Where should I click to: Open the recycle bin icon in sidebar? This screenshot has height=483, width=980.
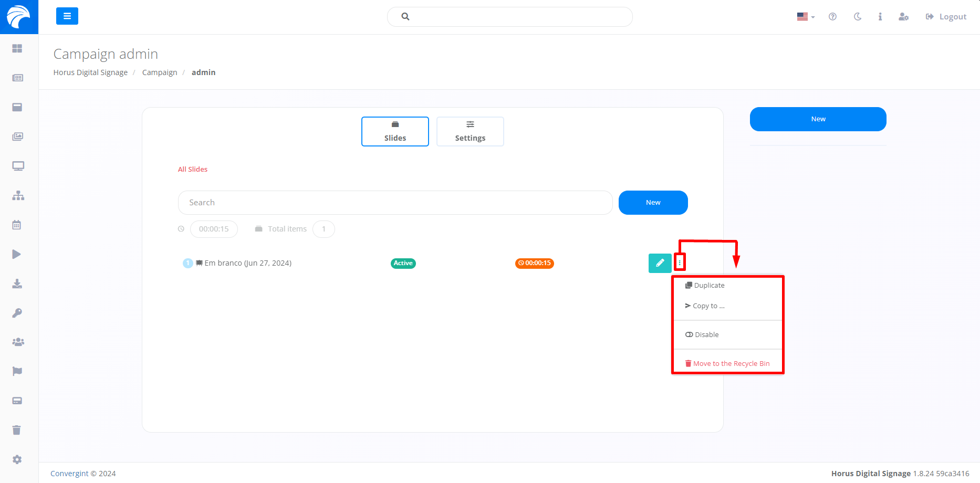pos(17,430)
